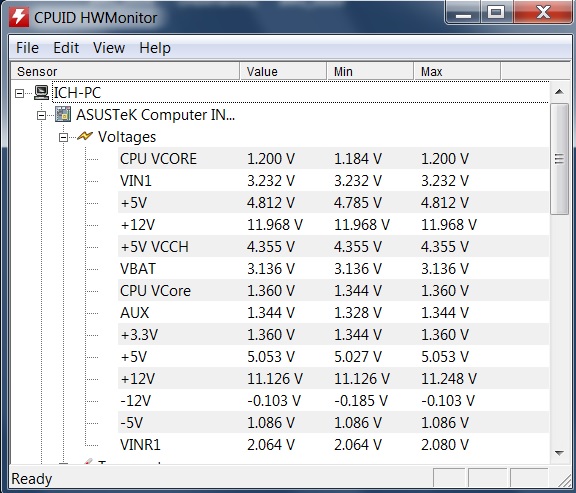576x493 pixels.
Task: Click the 11.968 V value cell
Action: click(x=275, y=224)
